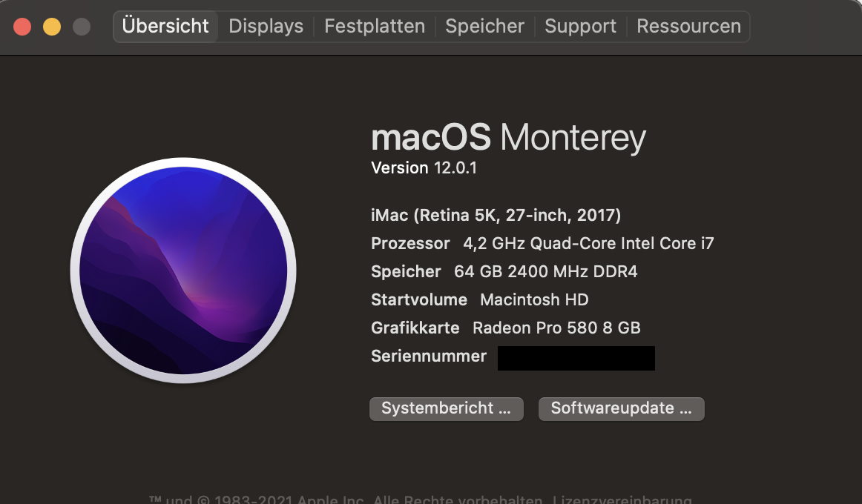Click the 64 GB 2400 MHz DDR4 value

tap(545, 271)
